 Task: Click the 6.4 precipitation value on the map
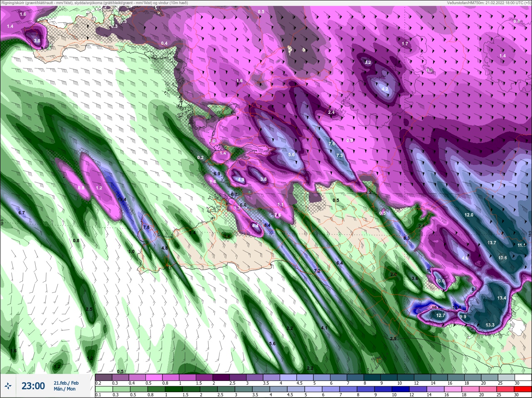point(340,263)
